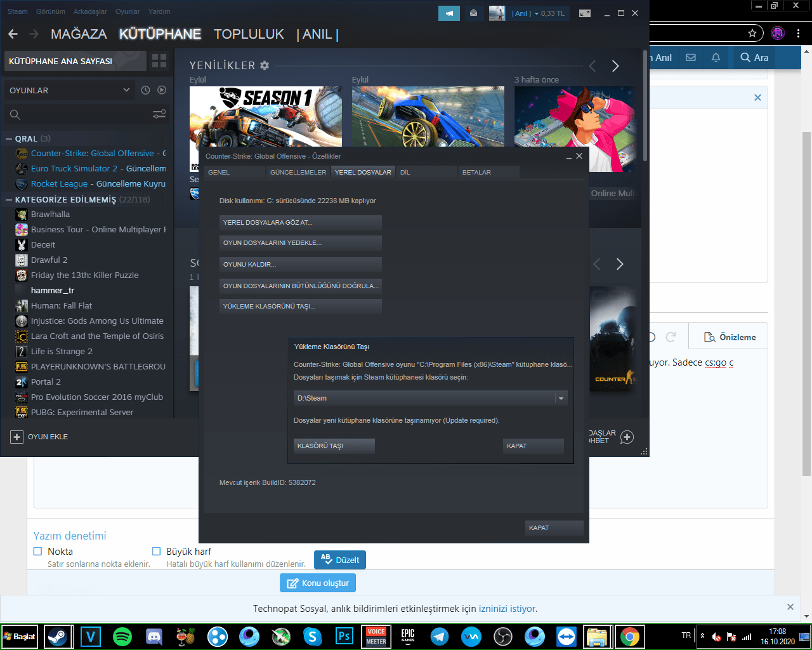Click the Steam announcements megaphone icon
The height and width of the screenshot is (650, 812).
[x=449, y=13]
